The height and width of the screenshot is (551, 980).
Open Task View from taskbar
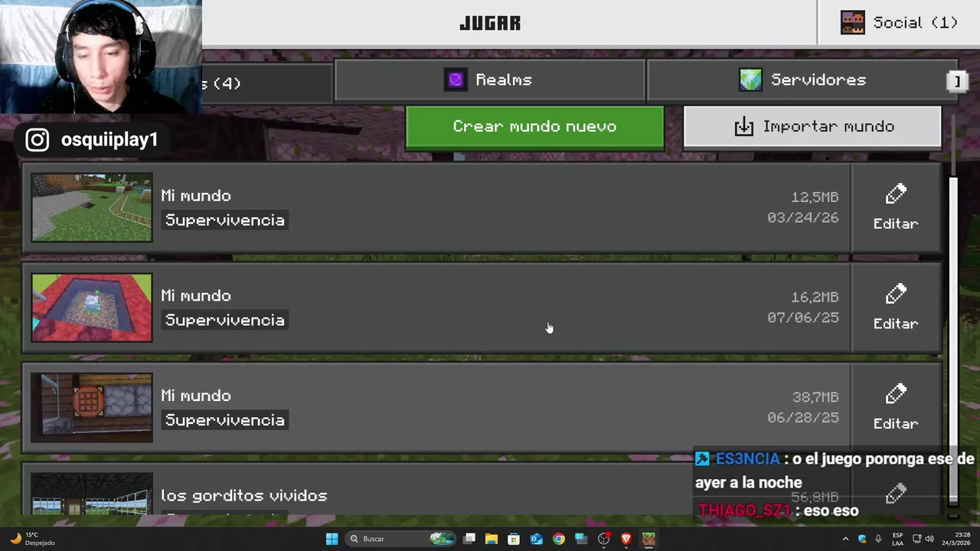point(469,539)
